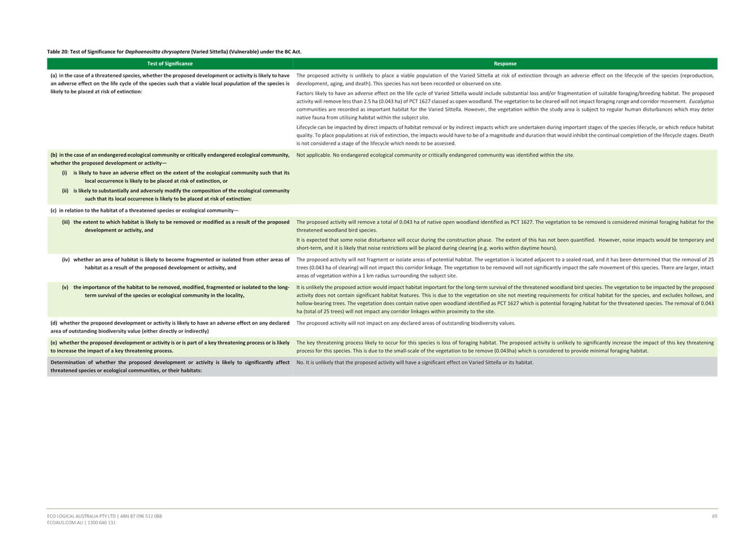Click criterion (a) threatened species cell
This screenshot has height=535, width=756.
tap(170, 83)
